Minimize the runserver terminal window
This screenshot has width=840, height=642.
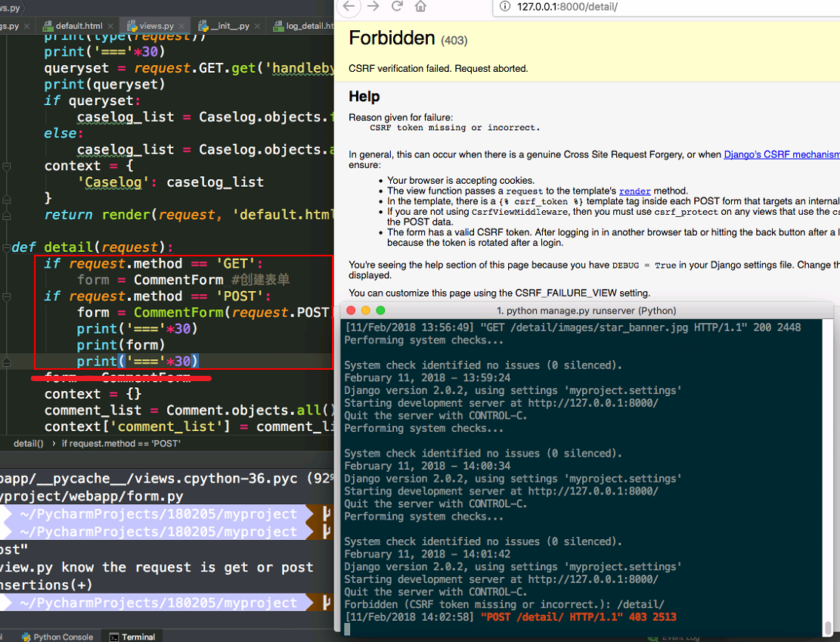tap(366, 310)
